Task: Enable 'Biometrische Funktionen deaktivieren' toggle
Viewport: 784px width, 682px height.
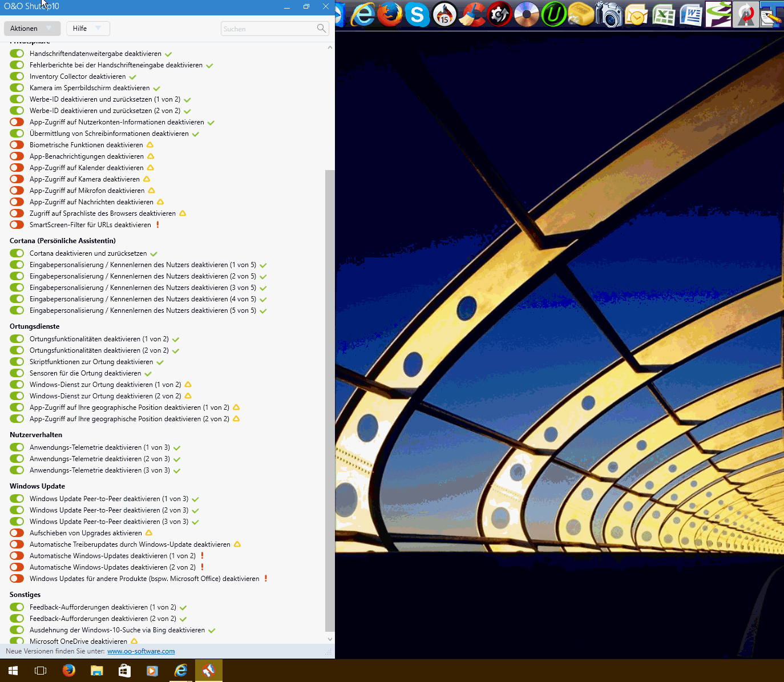Action: pyautogui.click(x=17, y=145)
